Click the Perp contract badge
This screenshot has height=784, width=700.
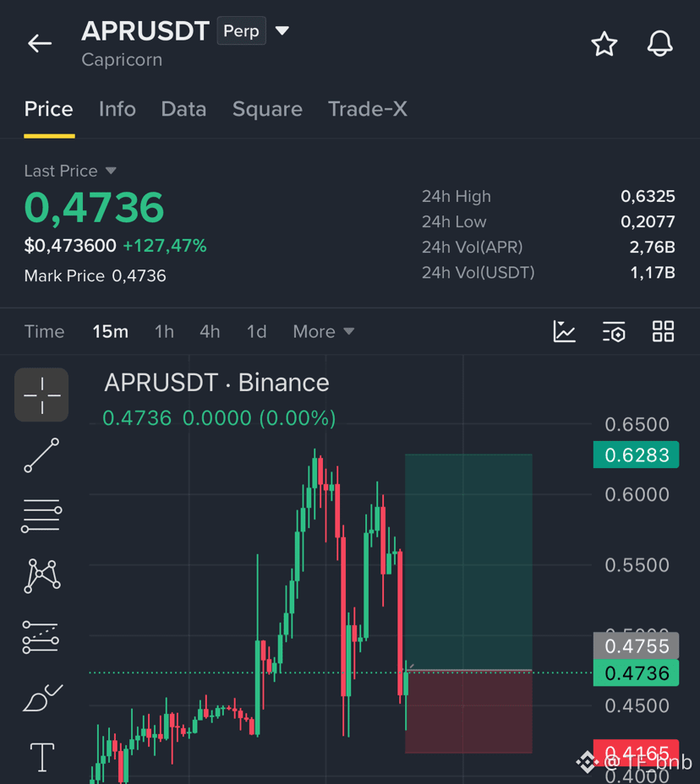coord(241,30)
